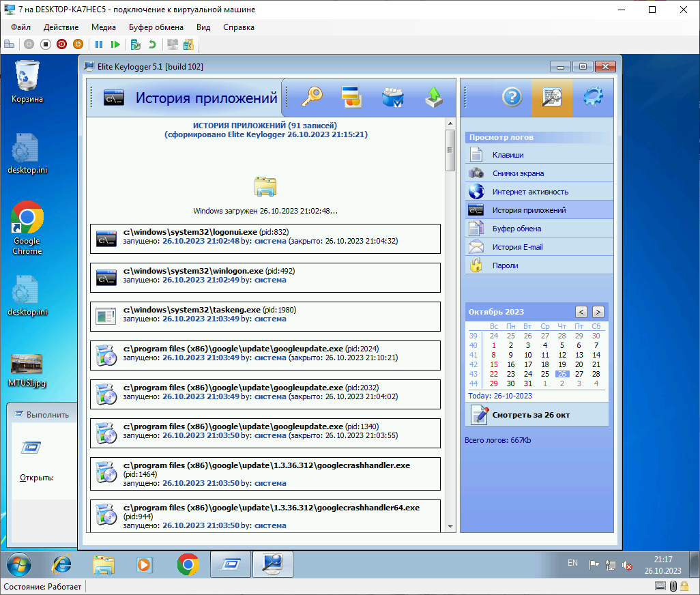Click the muted volume tray icon
Viewport: 700px width, 595px height.
tap(627, 566)
